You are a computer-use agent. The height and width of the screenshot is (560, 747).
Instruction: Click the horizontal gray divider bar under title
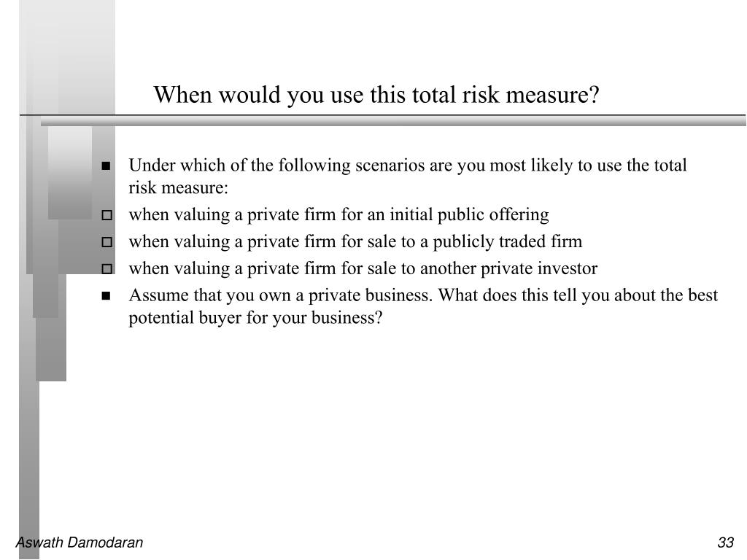(393, 121)
